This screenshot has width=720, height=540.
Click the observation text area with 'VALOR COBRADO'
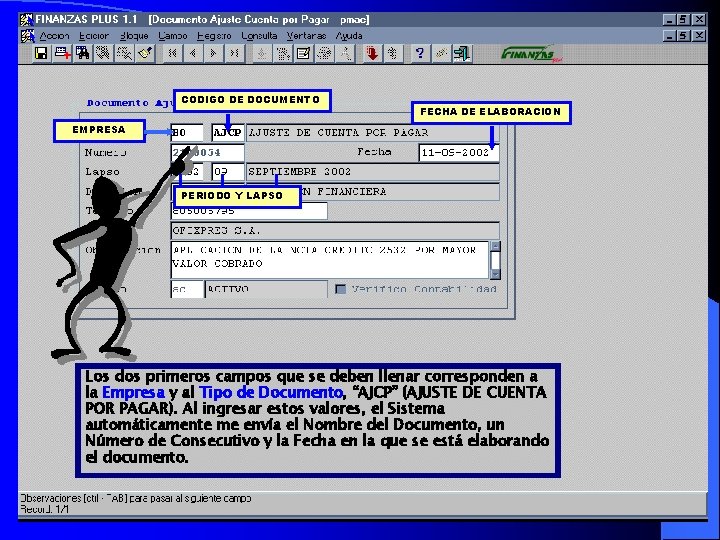(x=330, y=260)
